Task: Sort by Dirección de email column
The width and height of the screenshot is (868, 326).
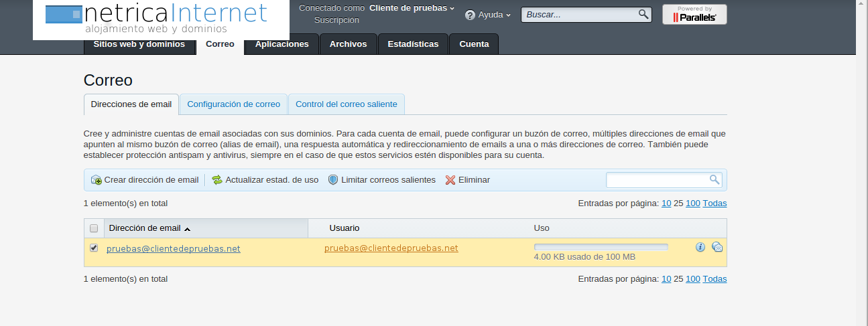Action: tap(145, 228)
